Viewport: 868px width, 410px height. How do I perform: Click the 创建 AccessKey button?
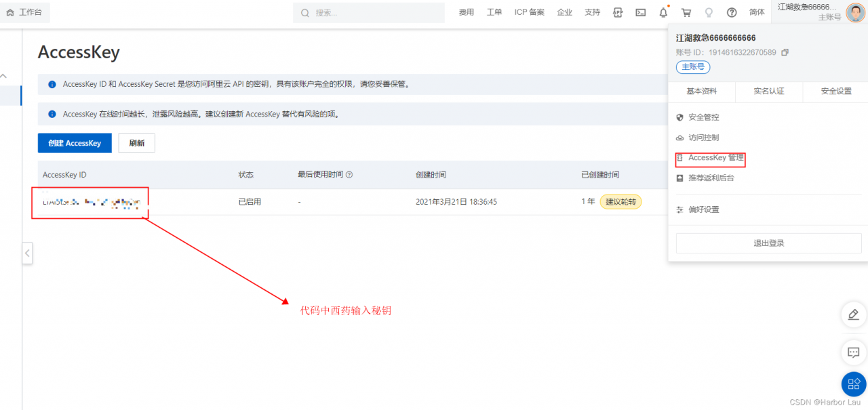click(x=75, y=143)
